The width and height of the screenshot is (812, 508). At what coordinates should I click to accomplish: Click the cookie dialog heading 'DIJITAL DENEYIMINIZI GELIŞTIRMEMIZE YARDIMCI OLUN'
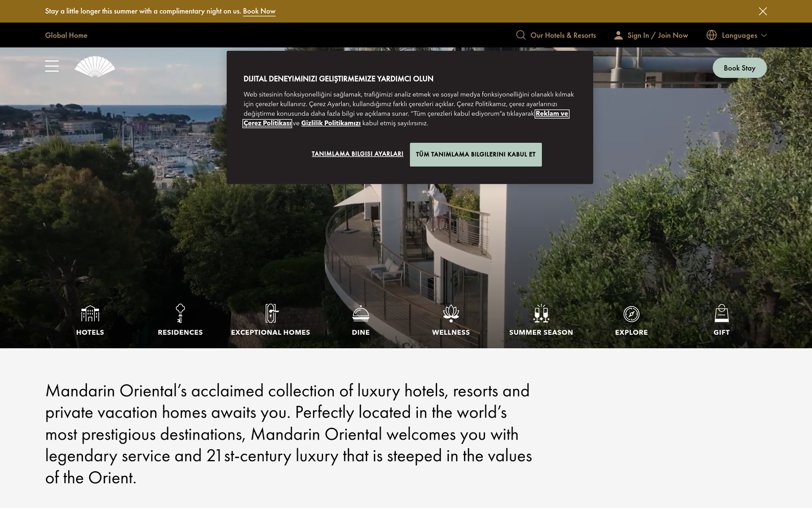pos(338,78)
